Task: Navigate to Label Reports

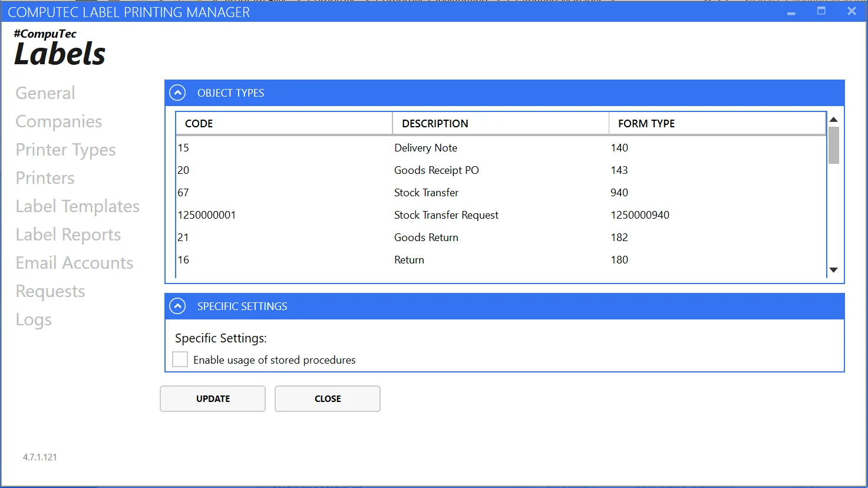Action: tap(68, 235)
